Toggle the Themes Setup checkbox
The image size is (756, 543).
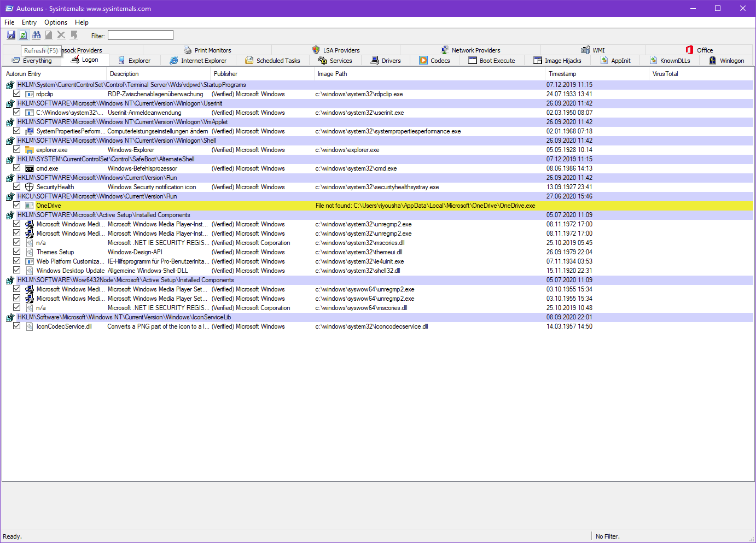tap(17, 252)
